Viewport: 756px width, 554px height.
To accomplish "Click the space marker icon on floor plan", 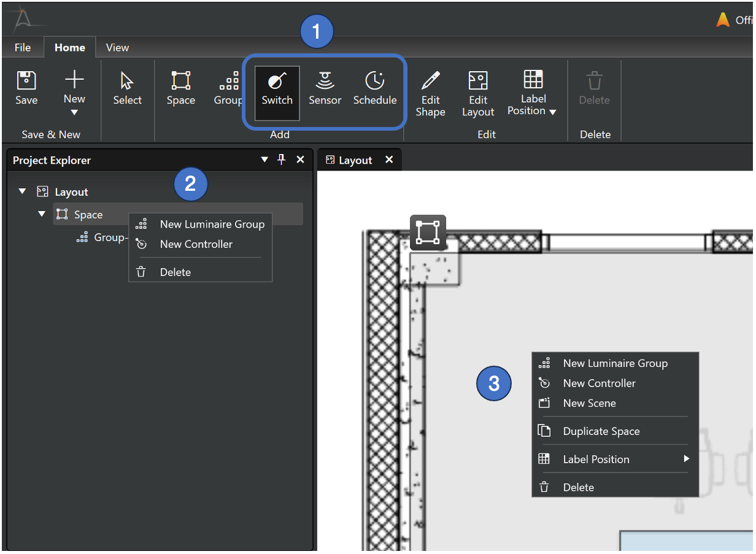I will pos(428,233).
